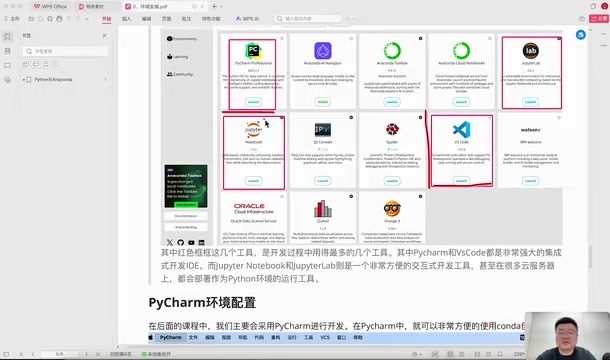Open the dropdown arrow beside new tab plus
This screenshot has height=360, width=610.
pos(222,7)
